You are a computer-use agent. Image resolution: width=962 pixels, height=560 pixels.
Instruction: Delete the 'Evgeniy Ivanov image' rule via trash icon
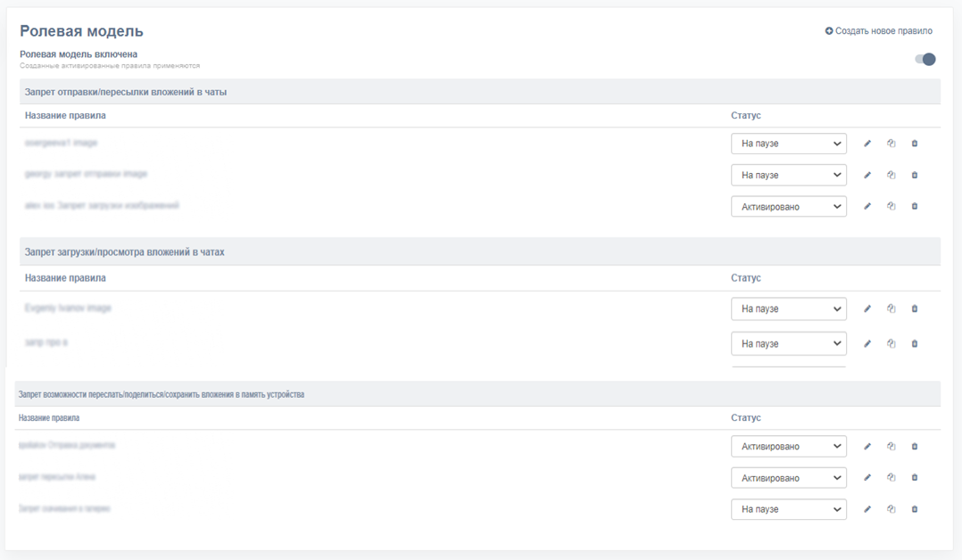pos(915,309)
